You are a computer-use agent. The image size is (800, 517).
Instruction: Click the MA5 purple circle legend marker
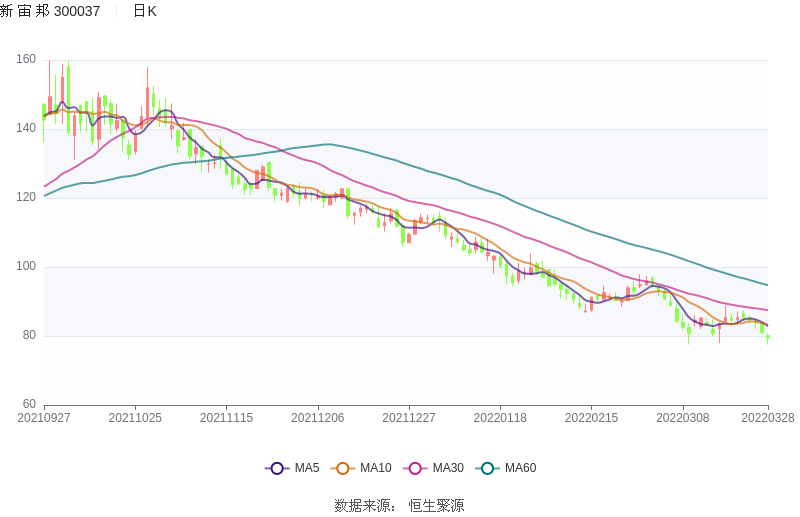click(x=276, y=468)
